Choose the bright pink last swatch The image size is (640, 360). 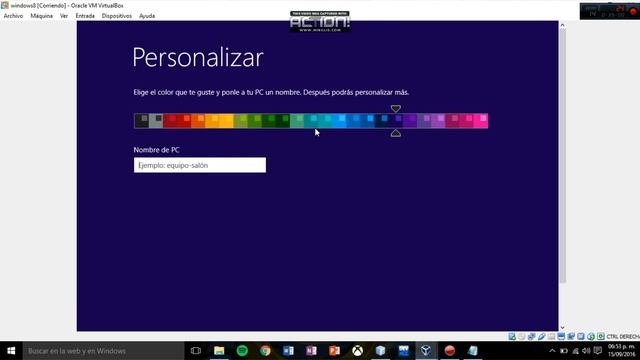tap(481, 121)
